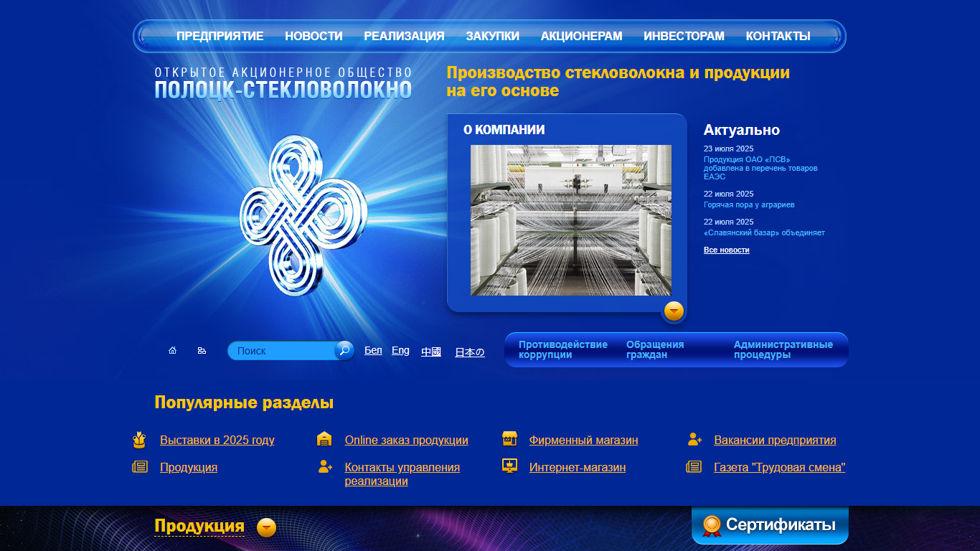Open the ЗАКУПКИ menu
The height and width of the screenshot is (551, 980).
coord(493,36)
